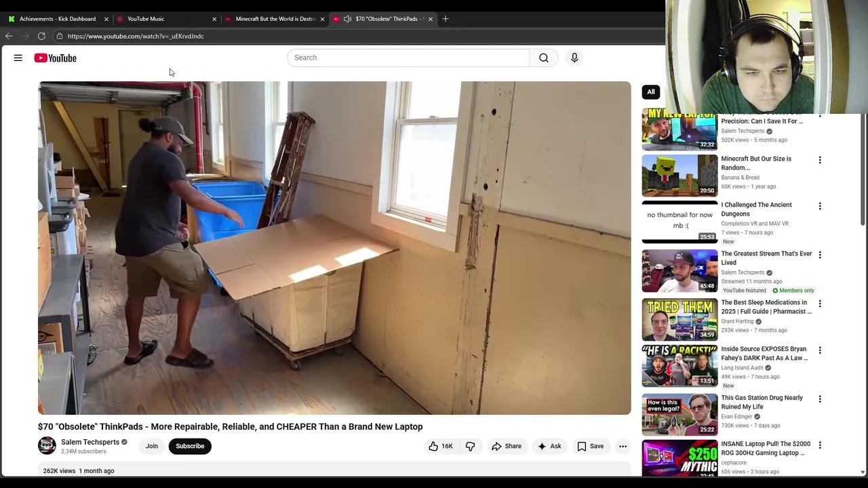Open Inside Source EXPOSES Bryan Fahey thumbnail
This screenshot has width=868, height=488.
[x=679, y=366]
